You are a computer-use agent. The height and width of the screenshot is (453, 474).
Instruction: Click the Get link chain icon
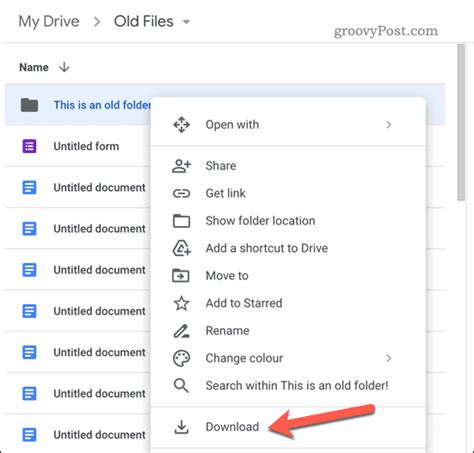(181, 193)
